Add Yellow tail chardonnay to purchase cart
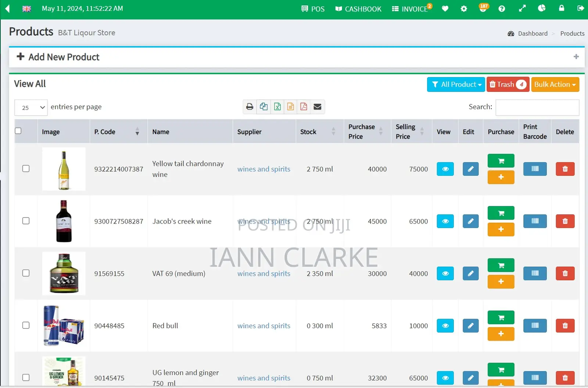 [501, 161]
